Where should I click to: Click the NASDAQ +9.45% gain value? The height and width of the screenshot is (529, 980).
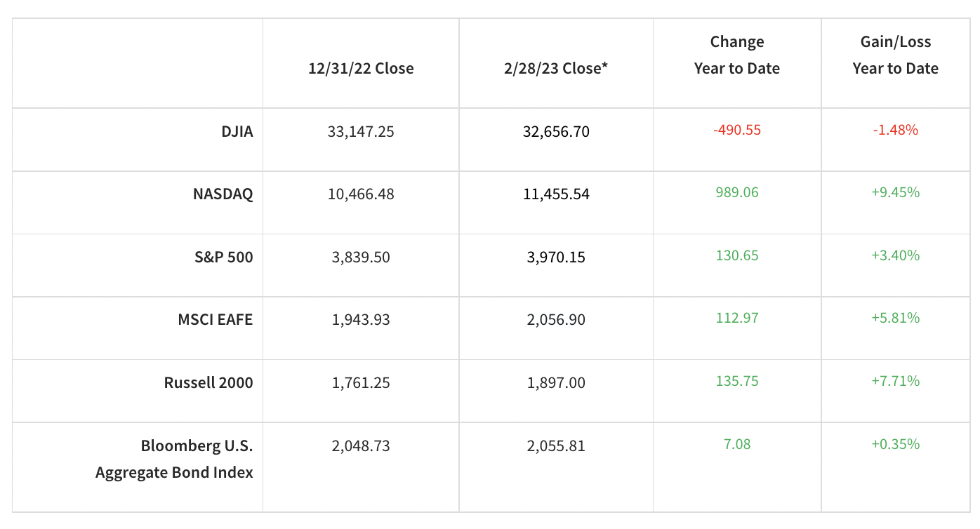click(x=895, y=192)
